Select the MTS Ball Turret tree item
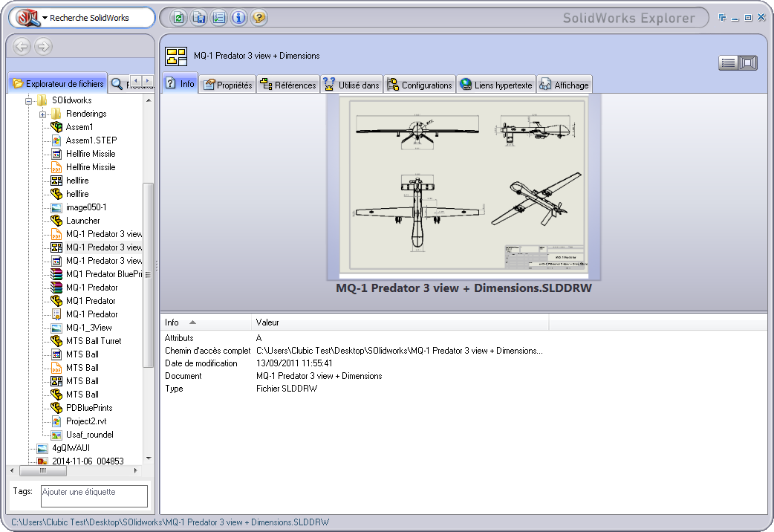774x532 pixels. pos(94,341)
